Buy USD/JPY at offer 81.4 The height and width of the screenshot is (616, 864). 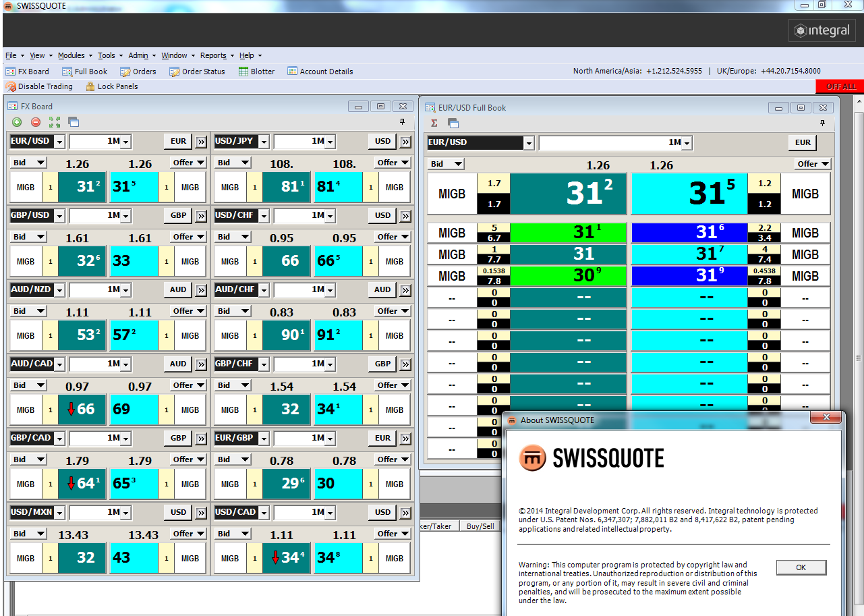[338, 187]
